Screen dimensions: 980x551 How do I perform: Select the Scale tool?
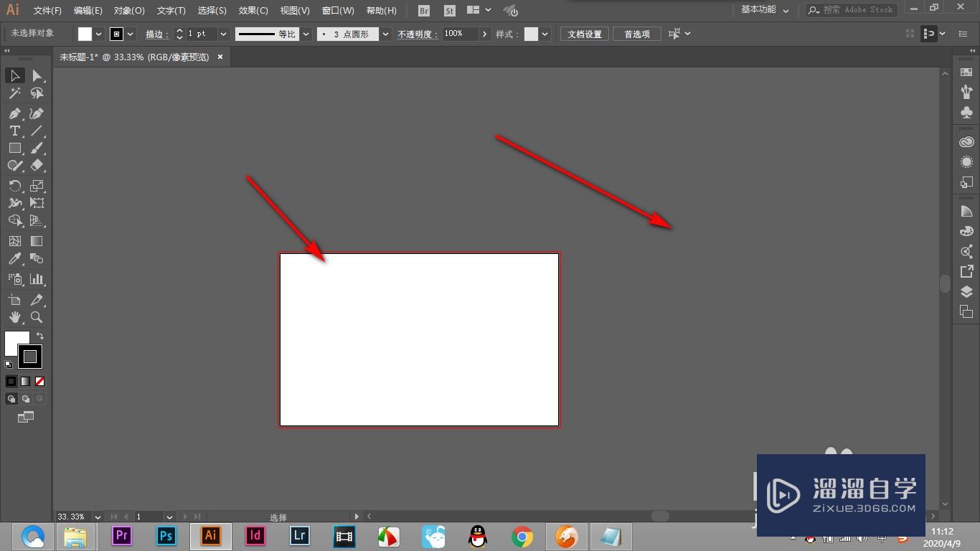click(x=37, y=185)
